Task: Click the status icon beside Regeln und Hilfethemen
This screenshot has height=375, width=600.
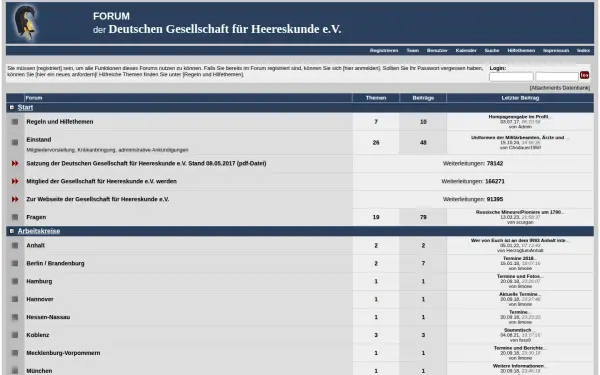Action: pos(15,122)
